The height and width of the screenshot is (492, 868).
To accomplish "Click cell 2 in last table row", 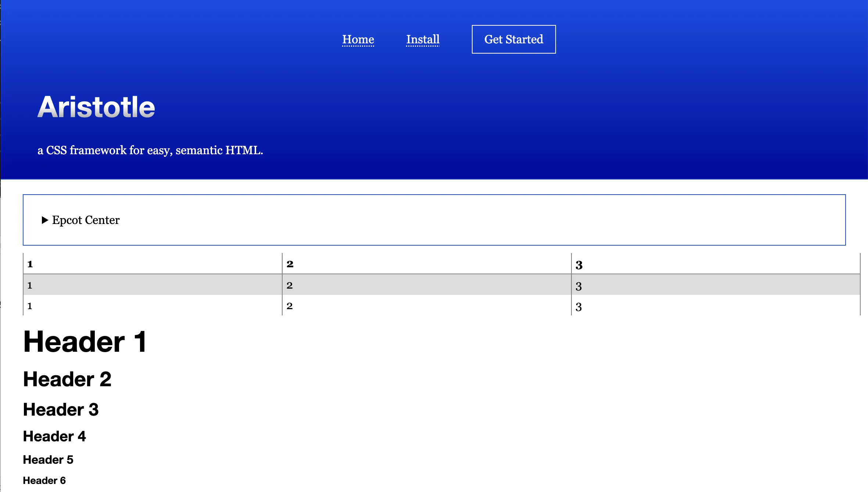I will tap(290, 306).
